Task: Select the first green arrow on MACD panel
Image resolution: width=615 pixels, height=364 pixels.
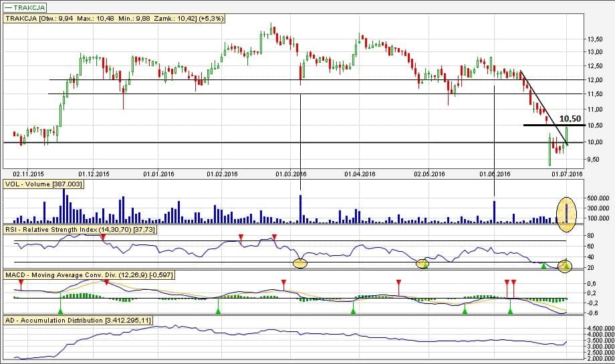Action: tap(60, 309)
